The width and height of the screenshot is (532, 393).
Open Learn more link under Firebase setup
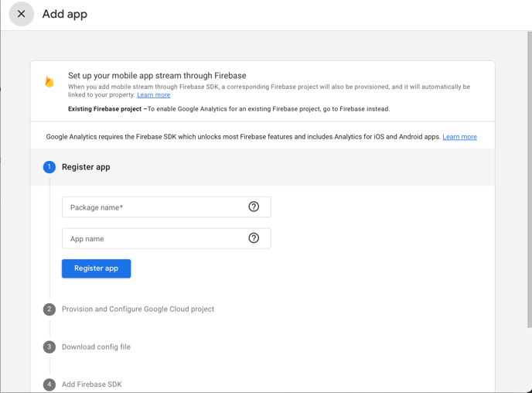click(x=154, y=94)
